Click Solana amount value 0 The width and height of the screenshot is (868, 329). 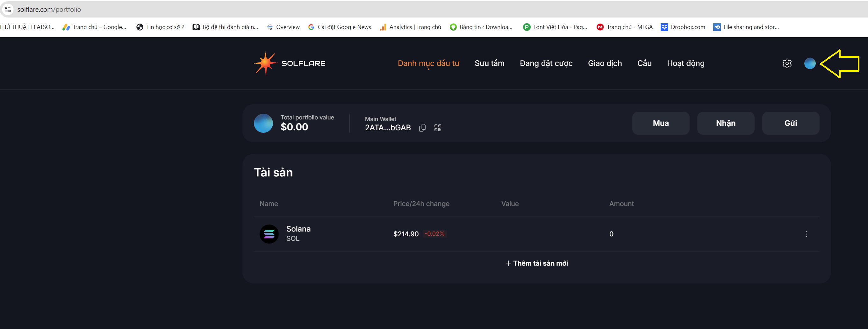[x=611, y=234]
